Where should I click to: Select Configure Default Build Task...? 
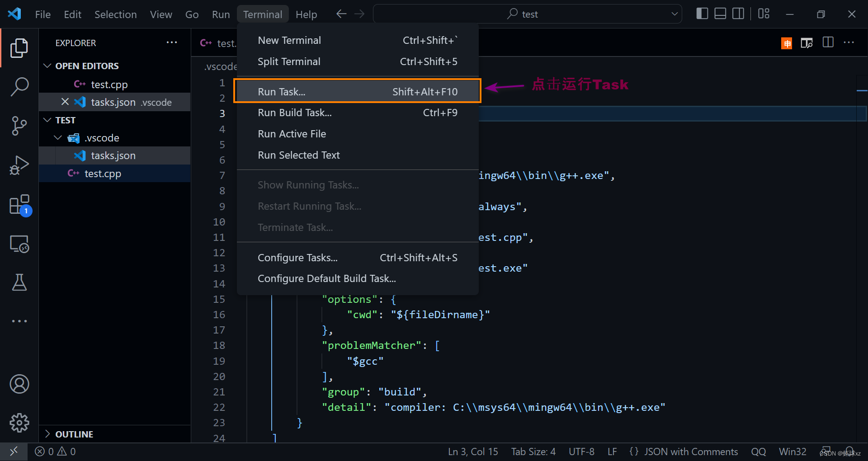click(358, 278)
